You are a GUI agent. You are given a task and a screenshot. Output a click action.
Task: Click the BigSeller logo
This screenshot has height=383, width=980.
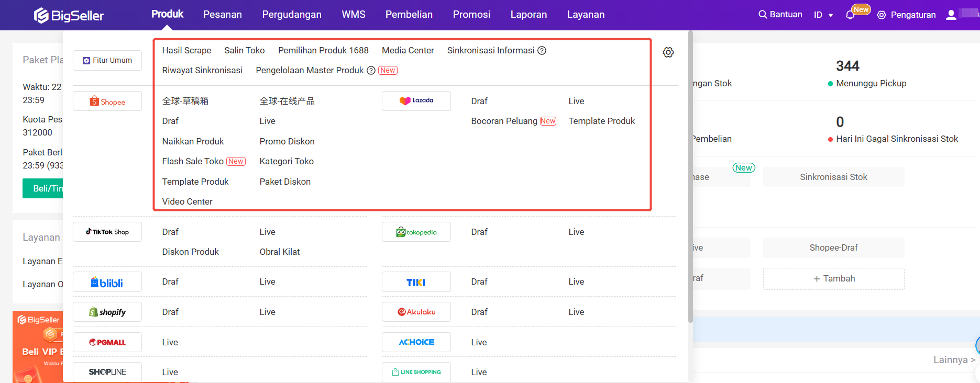click(69, 15)
